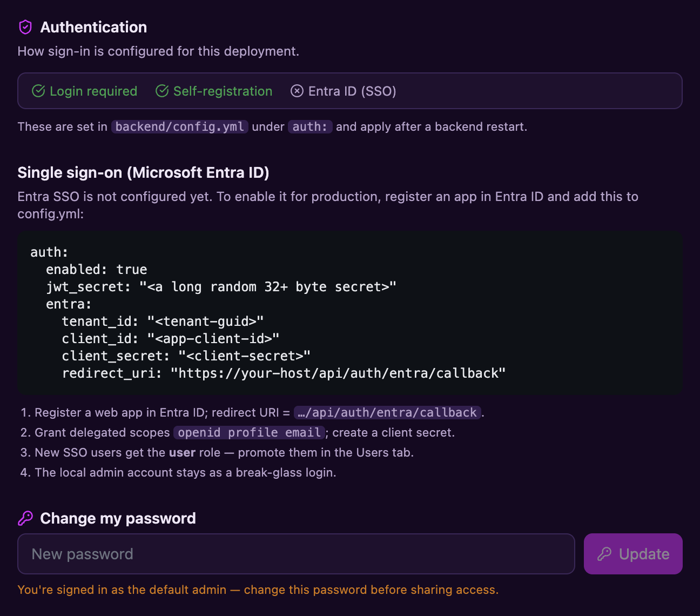Viewport: 700px width, 616px height.
Task: Click the Login required status label
Action: pos(93,91)
